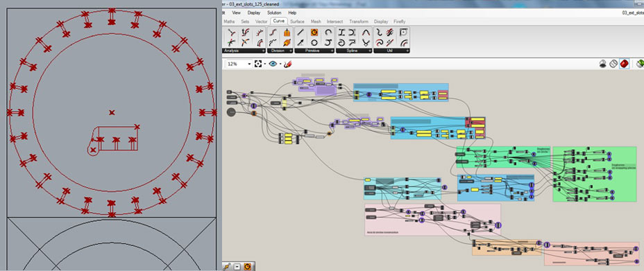
Task: Click the orange highlighted circle icon in Primitive group
Action: click(314, 33)
